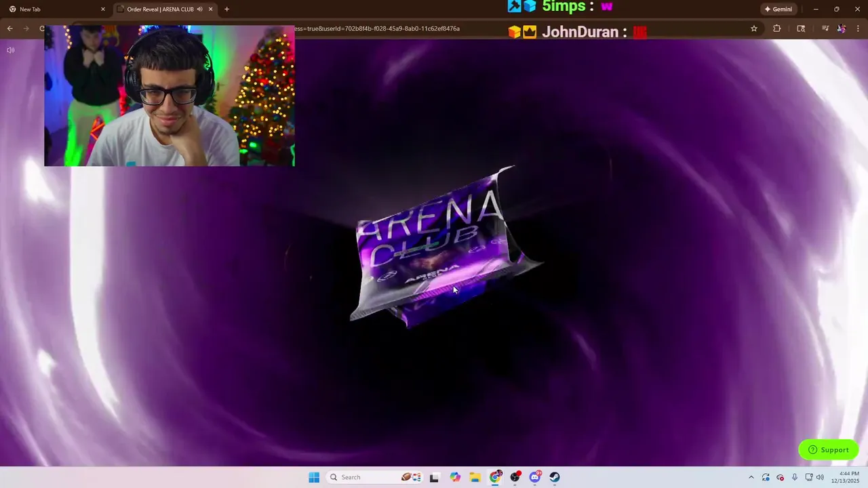Mute audio on the Order Reveal tab
The image size is (868, 488).
(x=200, y=9)
